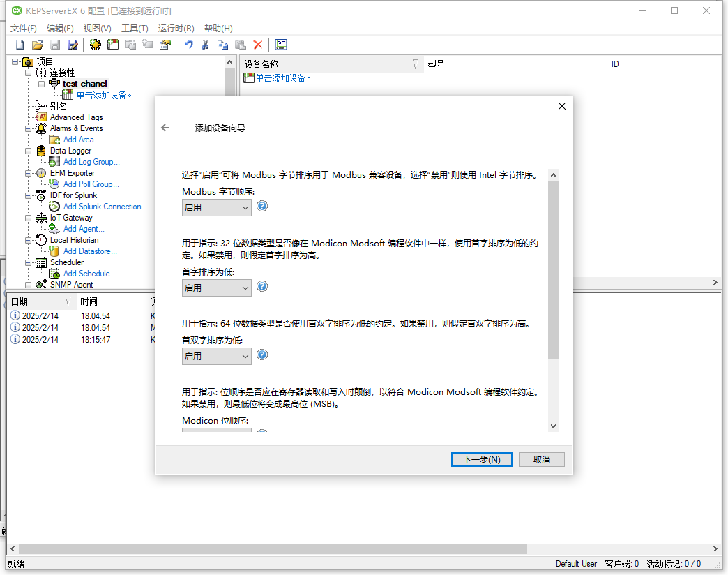This screenshot has width=728, height=575.
Task: Collapse the 项目 tree root
Action: 15,61
